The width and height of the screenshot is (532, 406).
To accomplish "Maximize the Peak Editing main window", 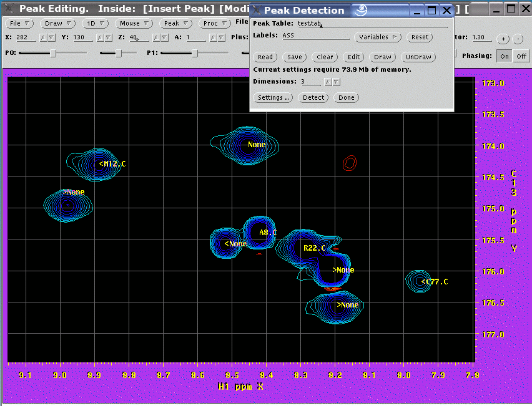I will click(511, 9).
